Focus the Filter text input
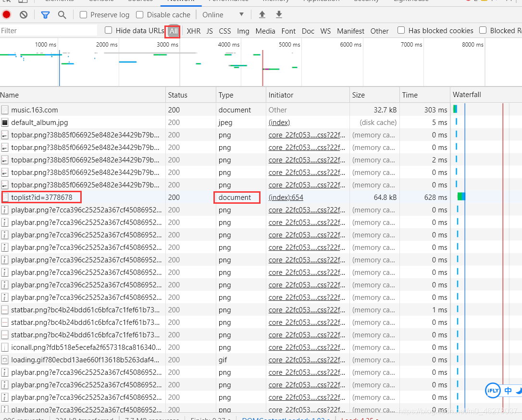This screenshot has width=522, height=420. (49, 31)
